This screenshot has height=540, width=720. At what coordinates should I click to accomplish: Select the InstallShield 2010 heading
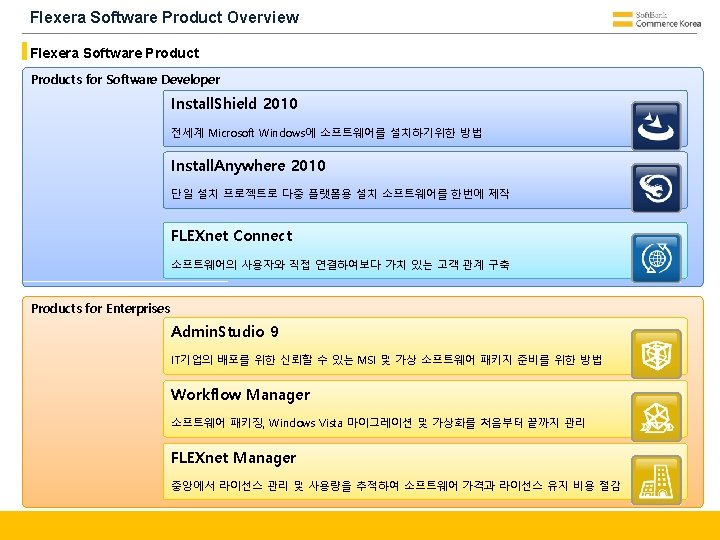pos(234,104)
